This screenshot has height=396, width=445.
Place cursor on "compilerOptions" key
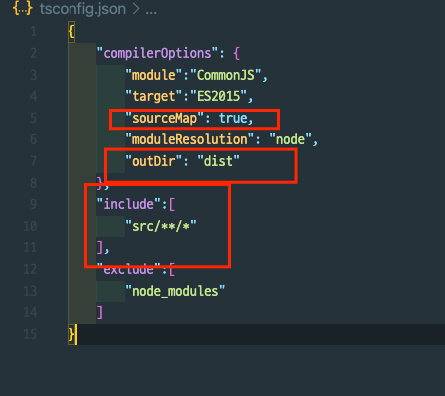point(157,53)
